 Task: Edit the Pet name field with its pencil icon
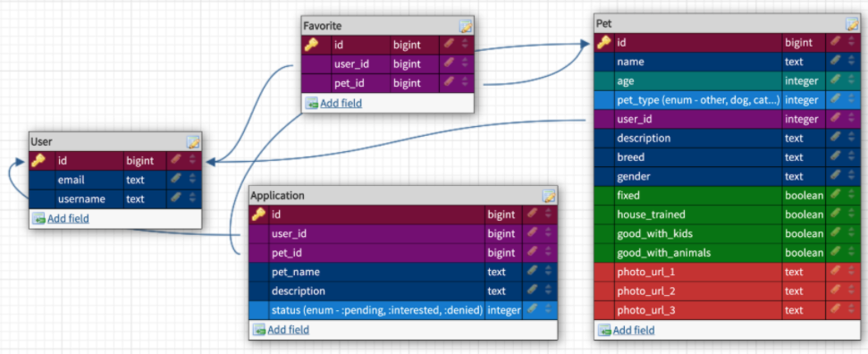(835, 62)
